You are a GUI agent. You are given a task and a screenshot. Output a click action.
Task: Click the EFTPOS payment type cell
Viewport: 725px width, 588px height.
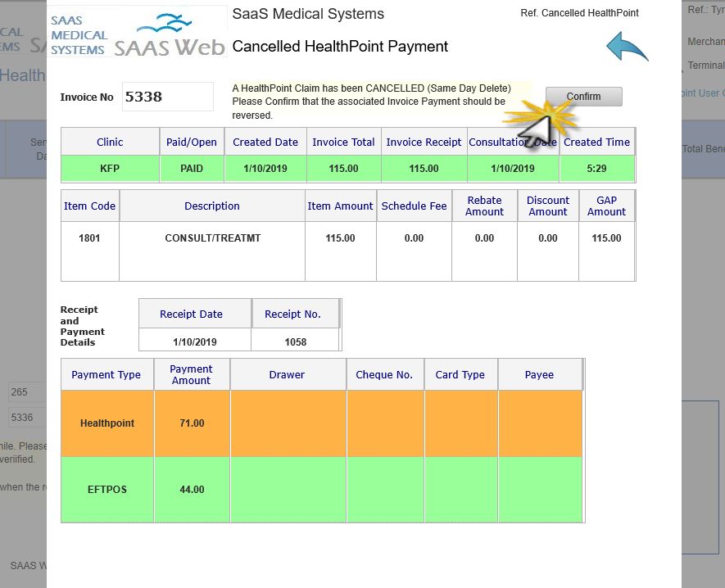[x=107, y=490]
